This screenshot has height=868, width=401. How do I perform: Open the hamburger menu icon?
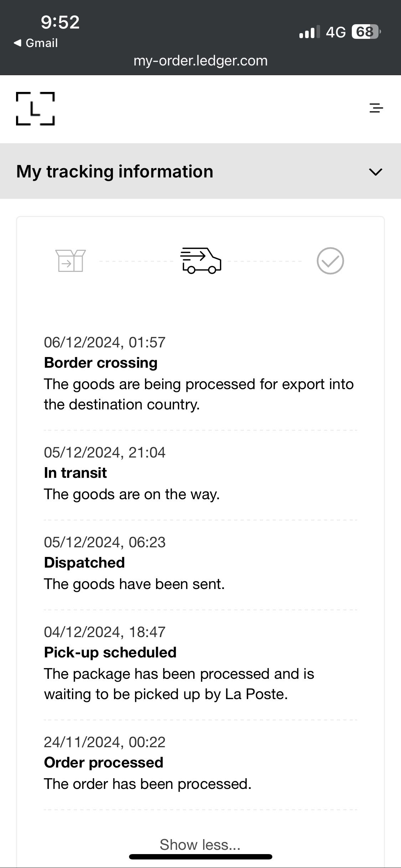(x=376, y=108)
